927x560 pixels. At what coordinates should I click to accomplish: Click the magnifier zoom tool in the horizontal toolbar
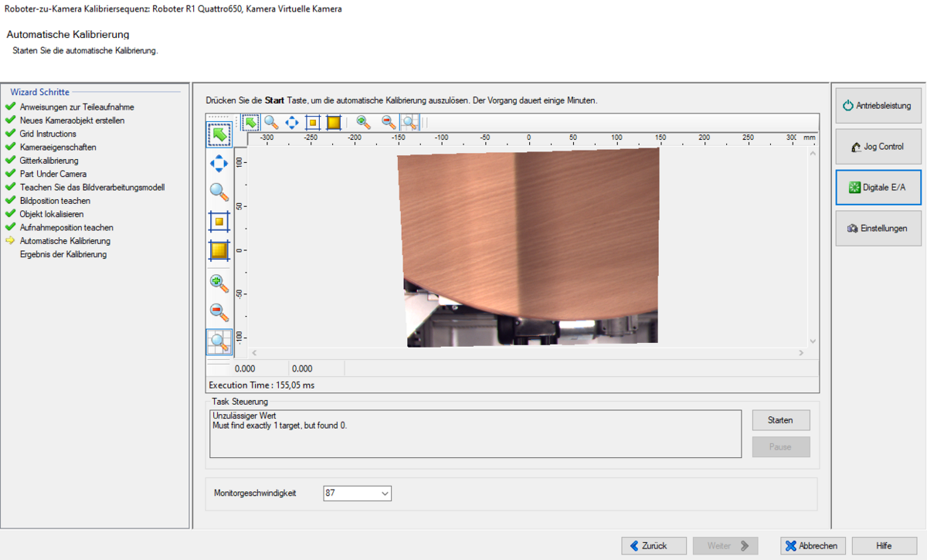(x=271, y=122)
